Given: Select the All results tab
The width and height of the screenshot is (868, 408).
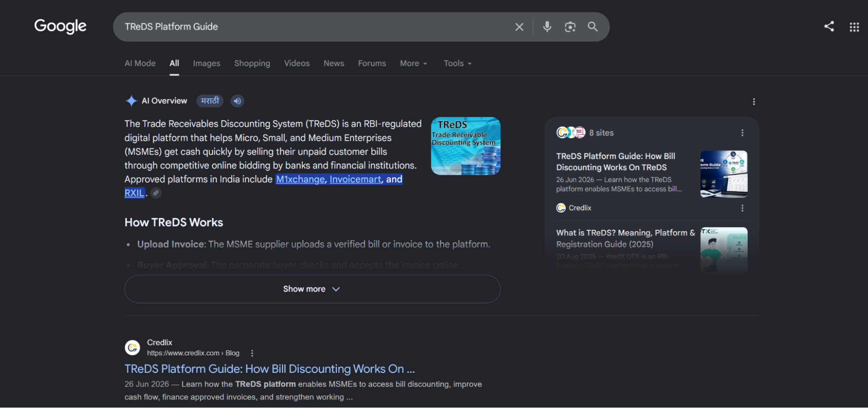Looking at the screenshot, I should point(174,63).
